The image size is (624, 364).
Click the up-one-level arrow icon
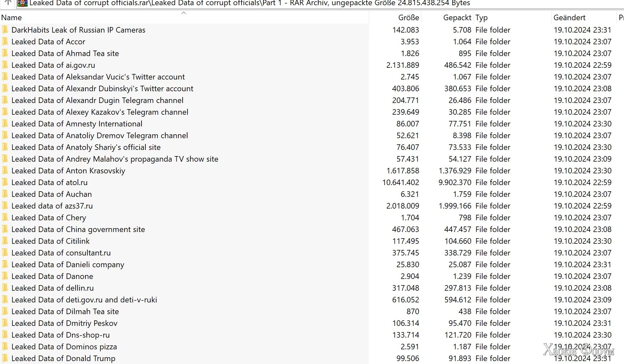pos(8,3)
